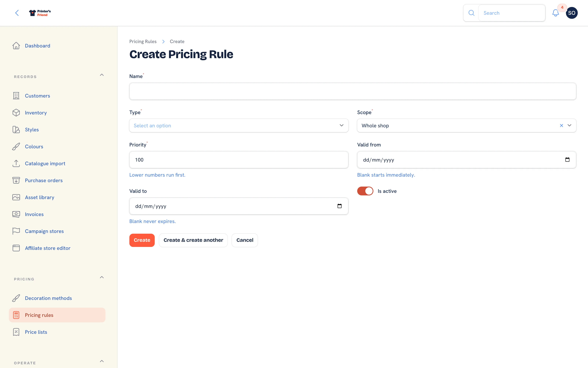Click Create & create another

tap(193, 240)
